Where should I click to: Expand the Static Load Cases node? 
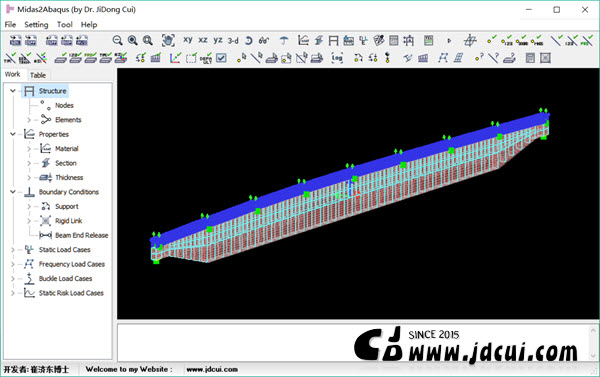13,250
